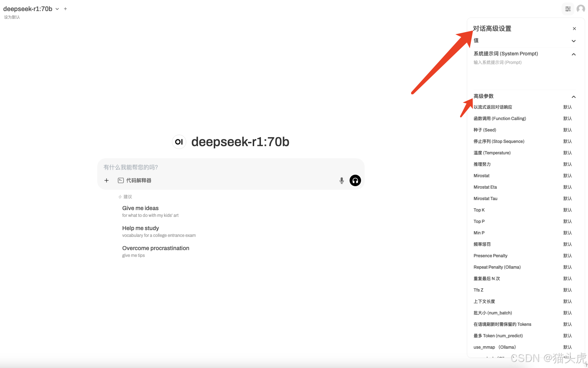Screen dimensions: 588x368
Task: Toggle Repeat Penalty (Ollama) default value
Action: [x=568, y=267]
